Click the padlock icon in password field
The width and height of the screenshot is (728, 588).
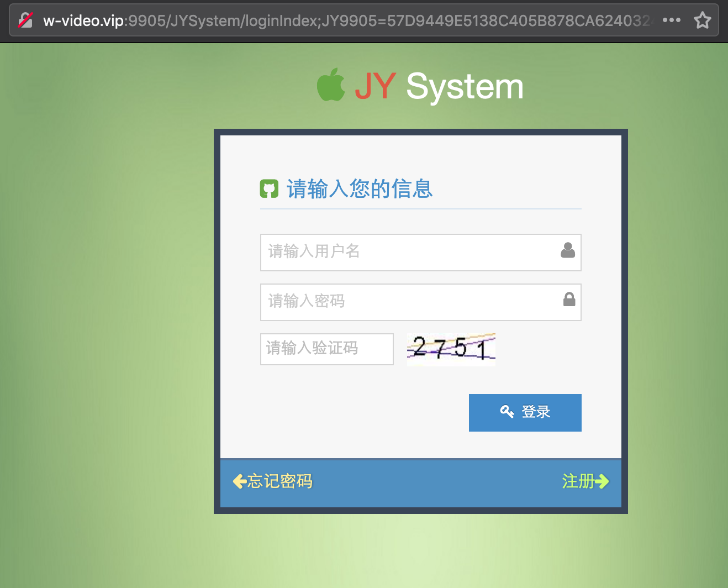point(569,300)
